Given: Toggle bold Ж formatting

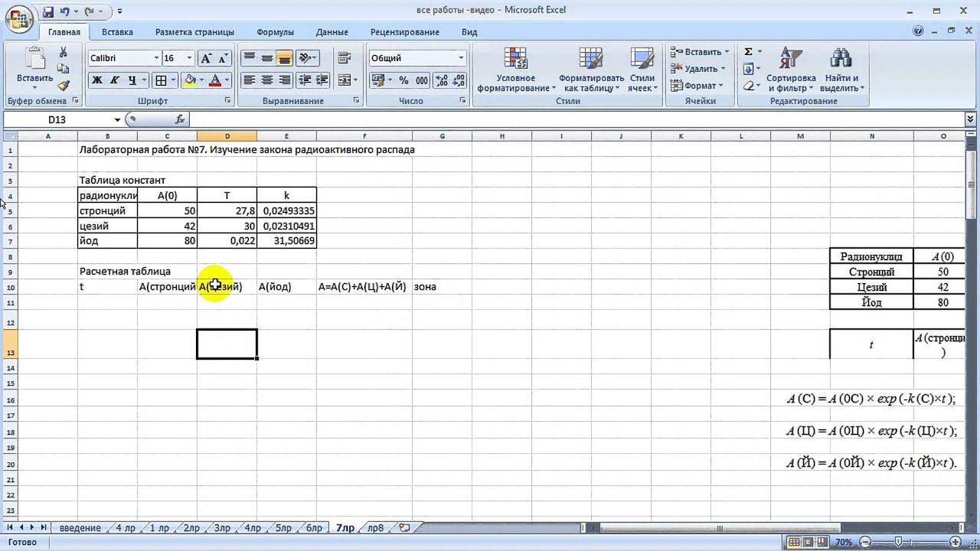Looking at the screenshot, I should click(x=97, y=80).
